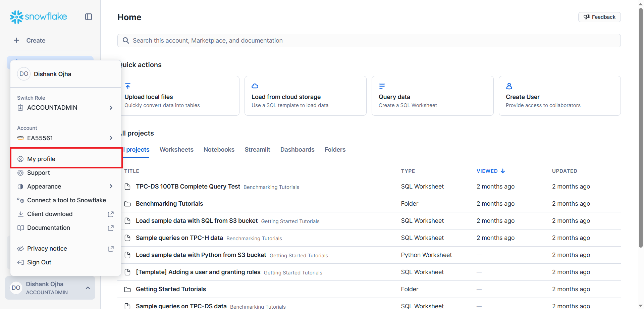Click the Feedback megaphone icon
644x310 pixels.
point(587,17)
